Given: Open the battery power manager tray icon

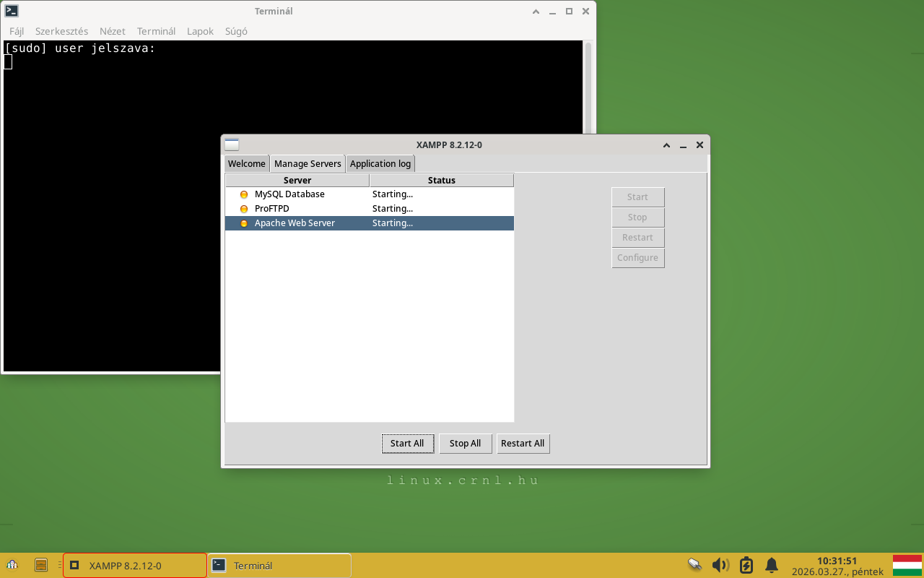Looking at the screenshot, I should pyautogui.click(x=746, y=564).
